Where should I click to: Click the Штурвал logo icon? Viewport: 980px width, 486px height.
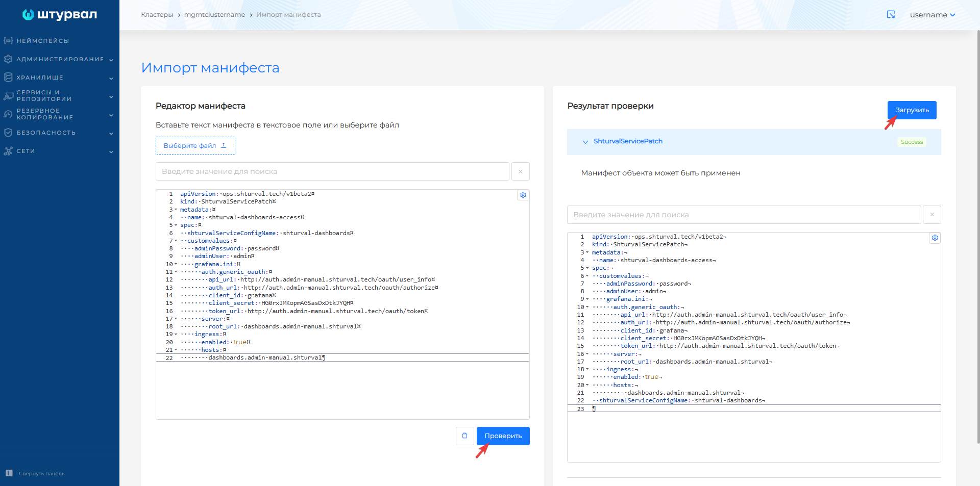tap(28, 15)
